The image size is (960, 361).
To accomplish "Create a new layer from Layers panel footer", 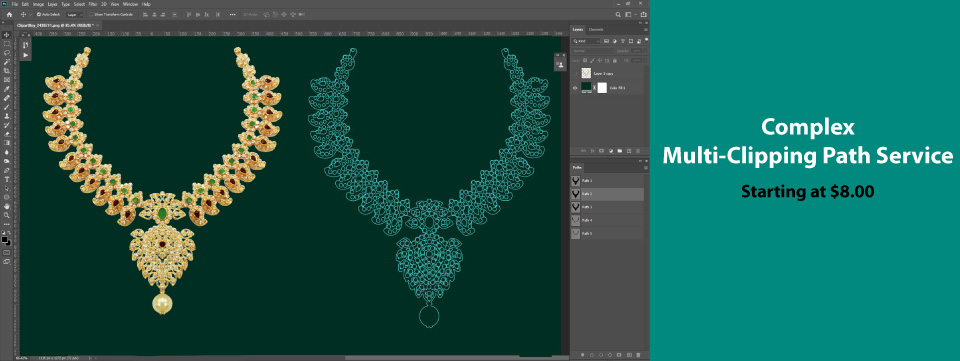I will coord(629,150).
